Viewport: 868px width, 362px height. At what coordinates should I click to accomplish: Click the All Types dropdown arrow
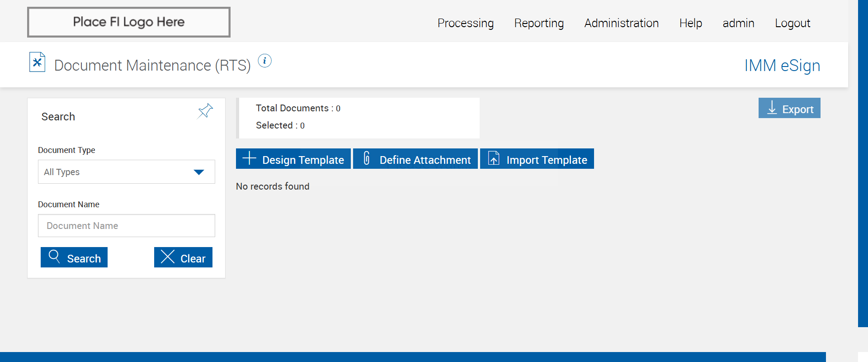tap(199, 172)
